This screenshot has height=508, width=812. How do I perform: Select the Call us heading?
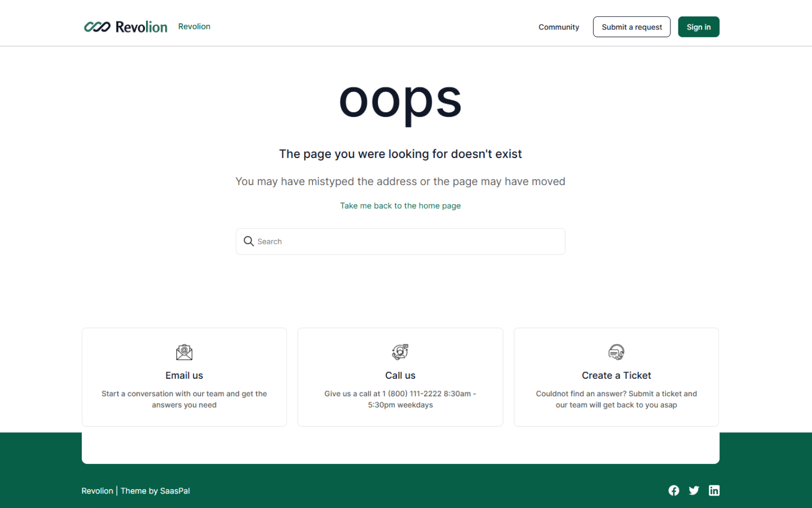pos(400,375)
